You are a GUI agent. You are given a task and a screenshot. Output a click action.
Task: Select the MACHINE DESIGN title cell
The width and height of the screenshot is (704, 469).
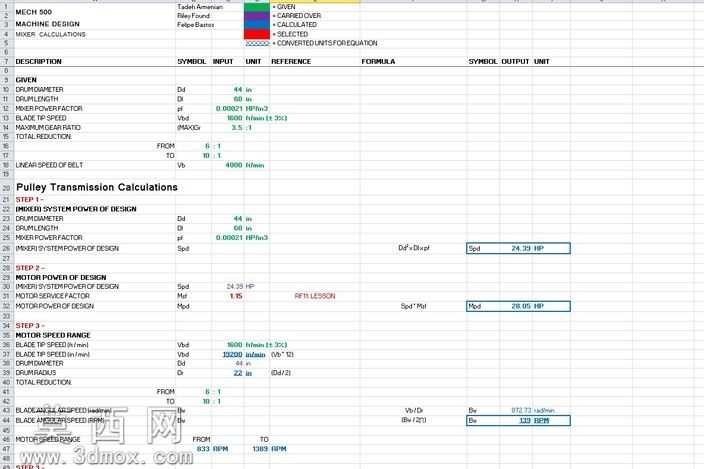point(48,24)
